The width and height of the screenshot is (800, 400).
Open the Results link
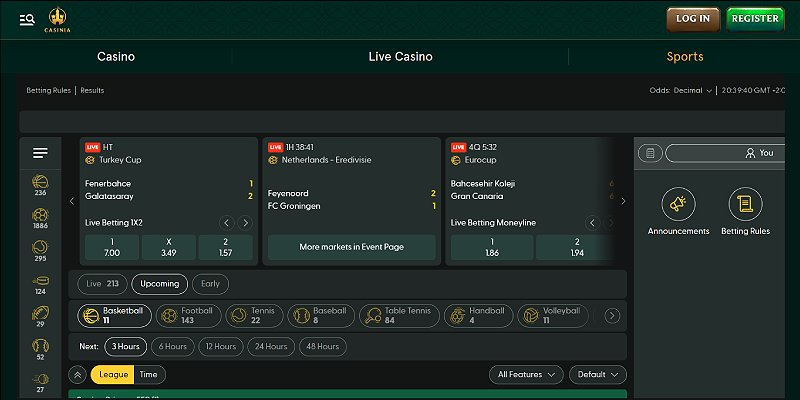pos(92,90)
